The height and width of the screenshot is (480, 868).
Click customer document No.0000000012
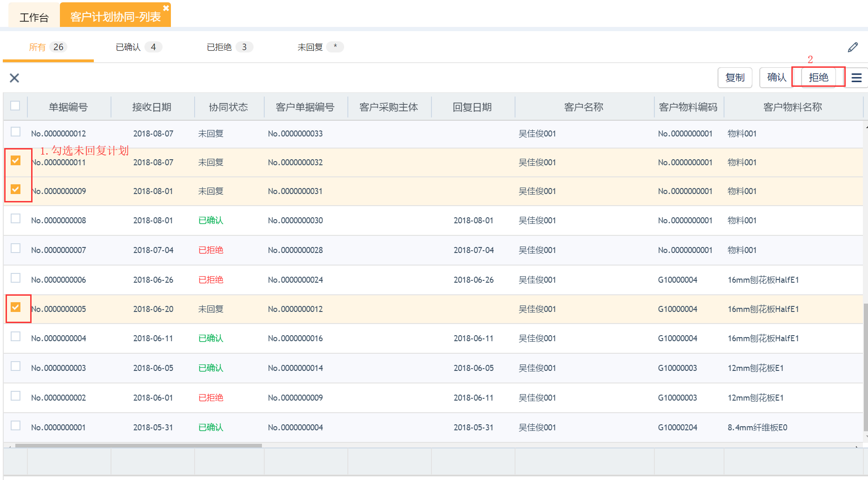click(295, 309)
